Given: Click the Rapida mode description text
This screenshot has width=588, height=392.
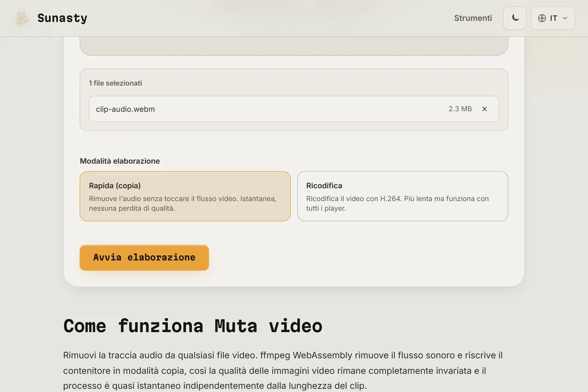Looking at the screenshot, I should [x=183, y=203].
